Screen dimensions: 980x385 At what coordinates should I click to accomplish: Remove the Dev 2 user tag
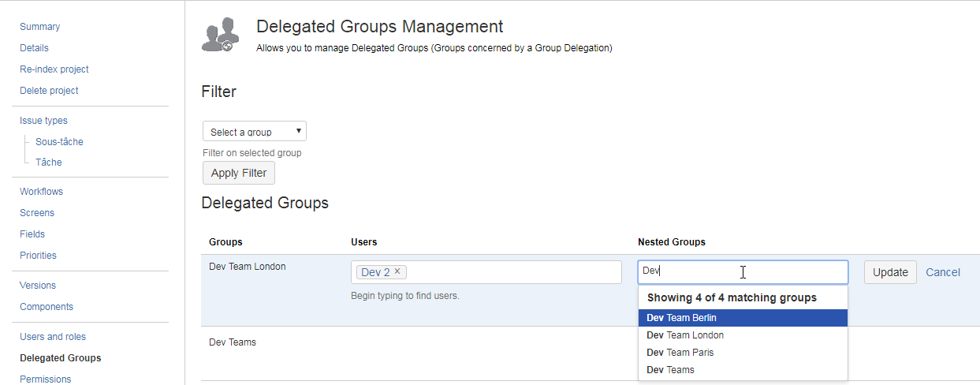click(x=397, y=271)
